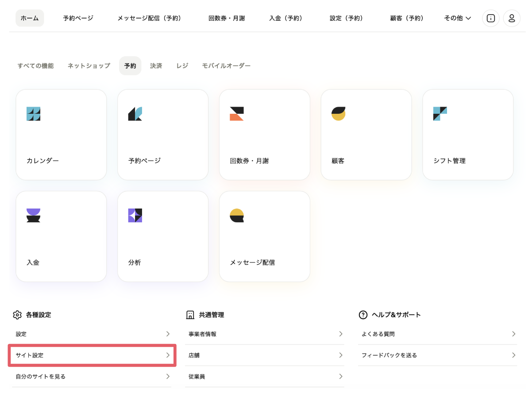532x394 pixels.
Task: Launch the シフト管理 card icon
Action: (x=440, y=114)
